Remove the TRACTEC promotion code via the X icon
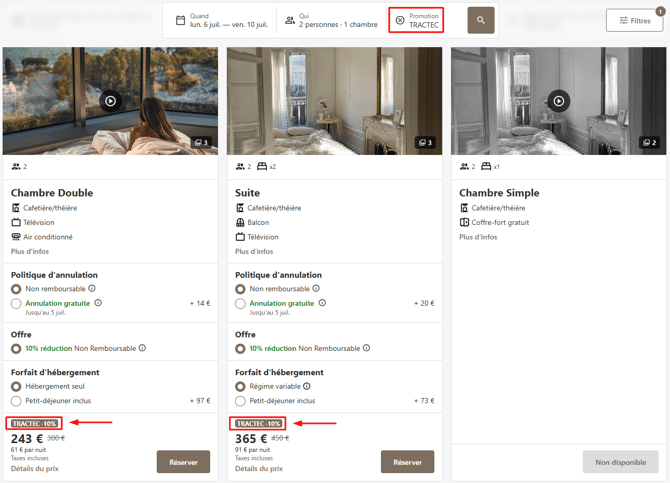Image resolution: width=670 pixels, height=483 pixels. (400, 20)
